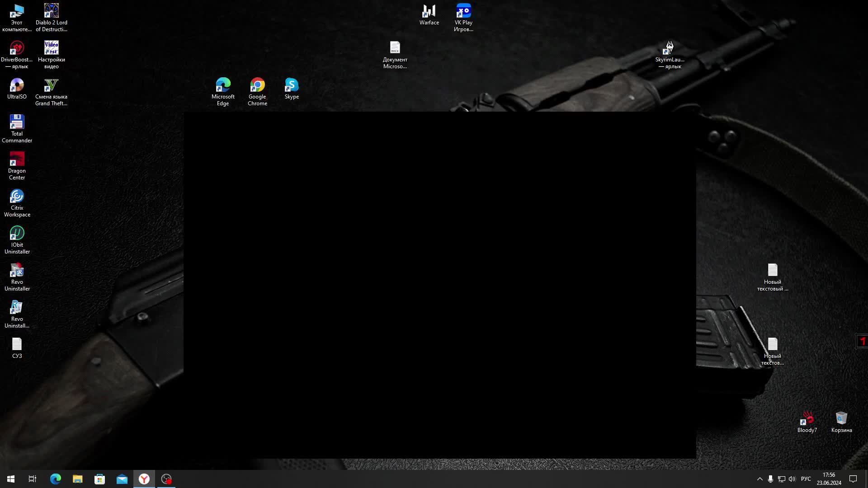Select the Dragon Center desktop icon
868x488 pixels.
click(x=17, y=166)
